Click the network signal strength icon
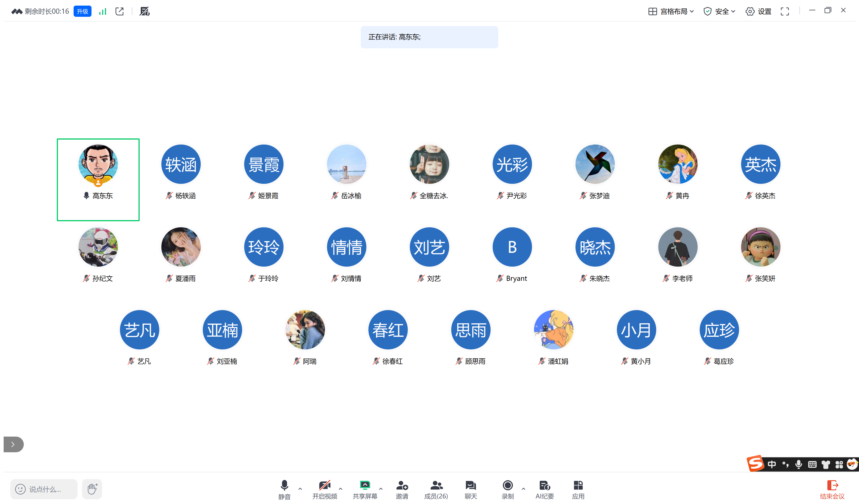Screen dimensions: 859x504 tap(103, 11)
